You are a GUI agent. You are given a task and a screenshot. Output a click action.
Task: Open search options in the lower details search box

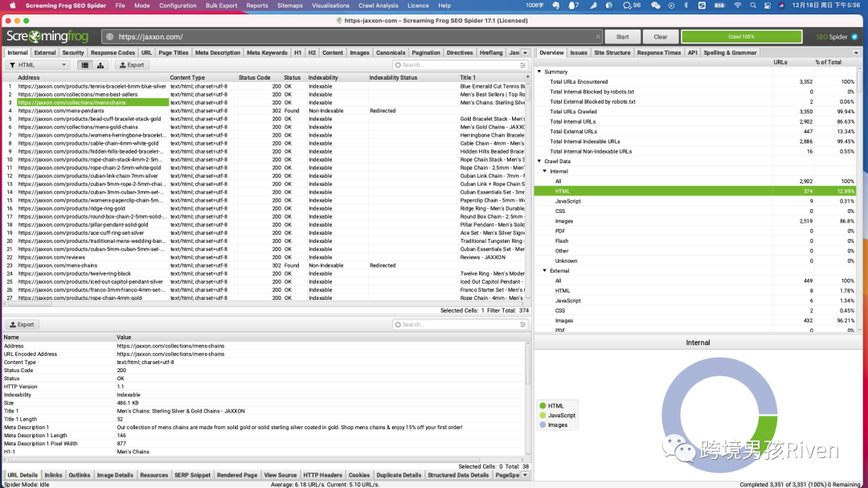pyautogui.click(x=522, y=325)
